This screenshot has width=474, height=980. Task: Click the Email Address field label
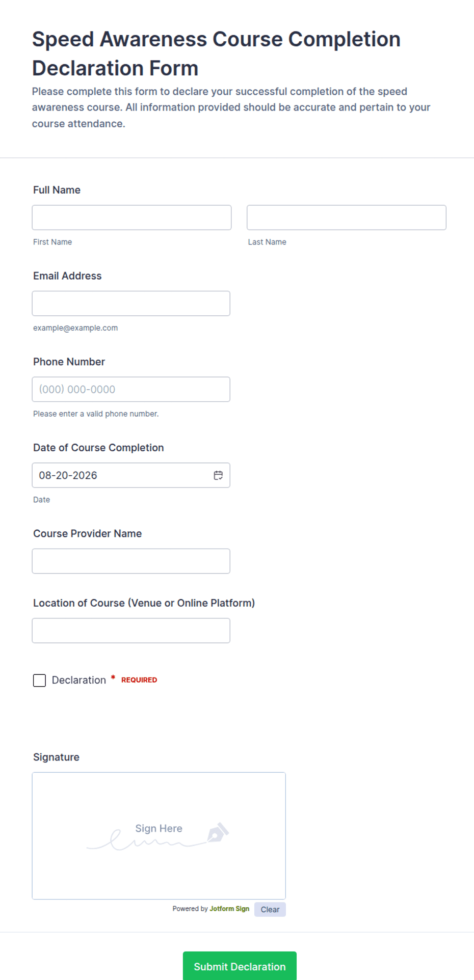(x=67, y=276)
